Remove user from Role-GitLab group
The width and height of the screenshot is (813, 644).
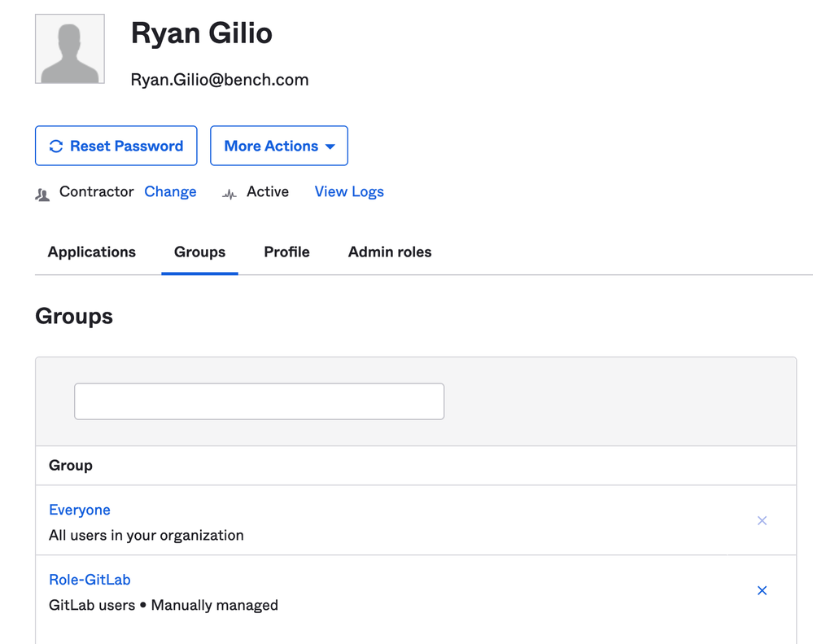point(762,590)
